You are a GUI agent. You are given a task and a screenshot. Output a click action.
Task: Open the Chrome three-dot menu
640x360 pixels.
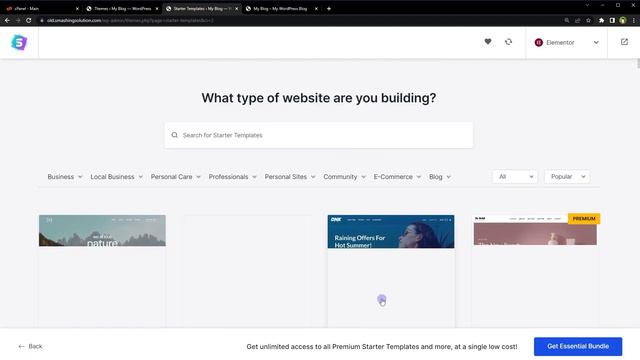coord(633,20)
